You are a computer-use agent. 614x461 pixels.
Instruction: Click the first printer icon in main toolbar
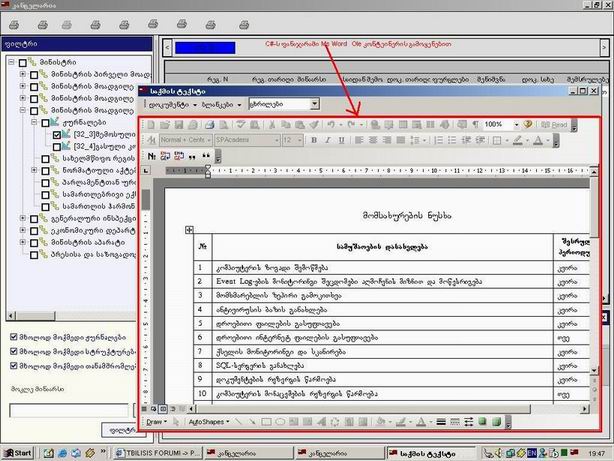(x=14, y=25)
